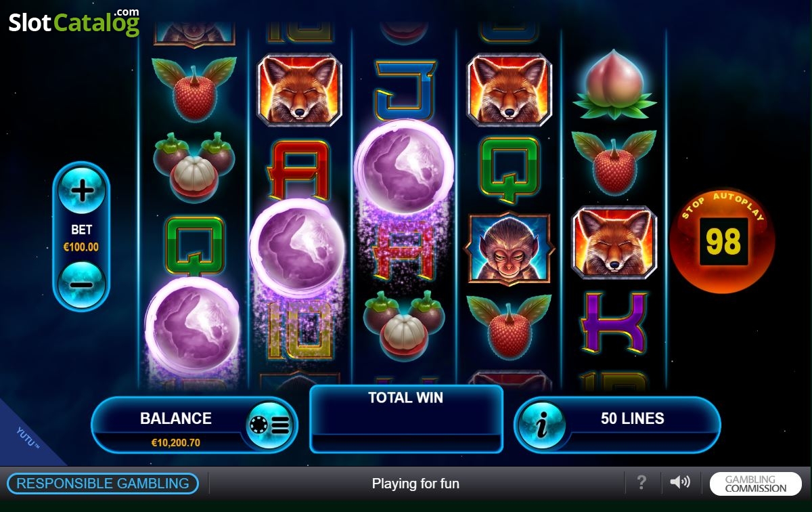Image resolution: width=812 pixels, height=512 pixels.
Task: Open the Responsible Gambling link
Action: (103, 484)
